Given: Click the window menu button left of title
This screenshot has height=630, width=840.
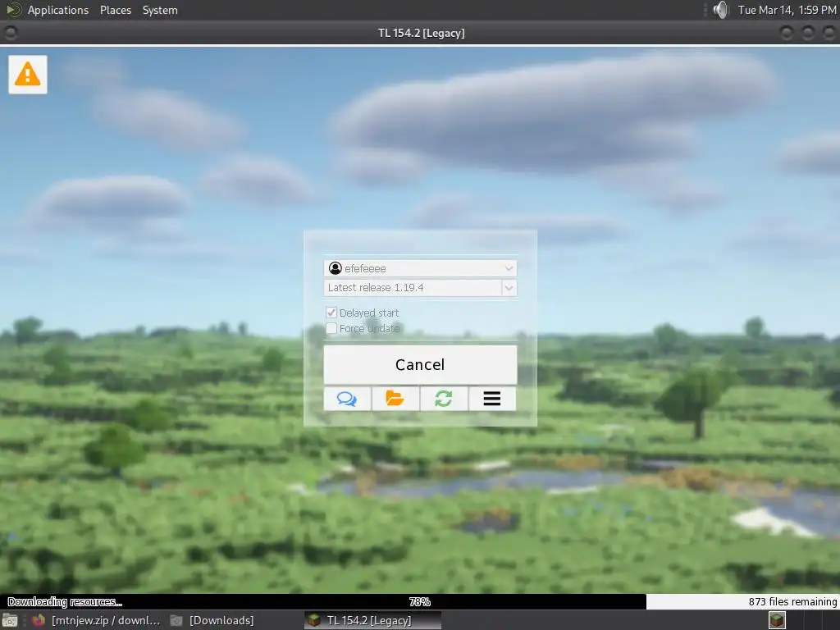Looking at the screenshot, I should (10, 33).
